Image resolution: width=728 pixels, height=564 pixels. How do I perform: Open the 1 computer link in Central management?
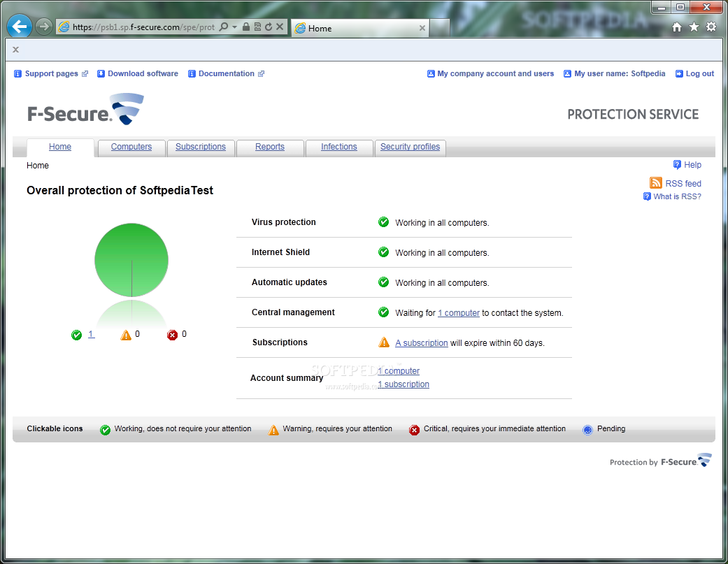coord(459,313)
